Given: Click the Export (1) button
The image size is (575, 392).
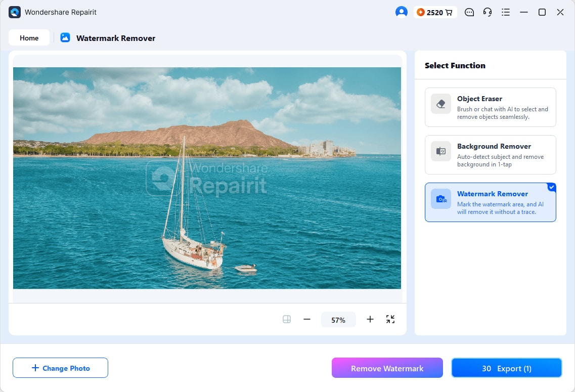Looking at the screenshot, I should coord(506,368).
